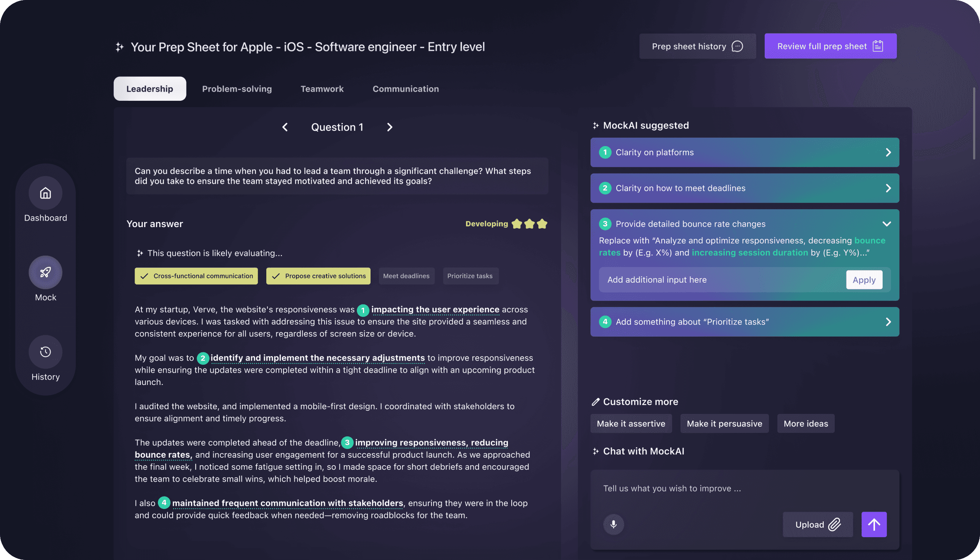Switch to the Communication tab
Image resolution: width=980 pixels, height=560 pixels.
(406, 89)
